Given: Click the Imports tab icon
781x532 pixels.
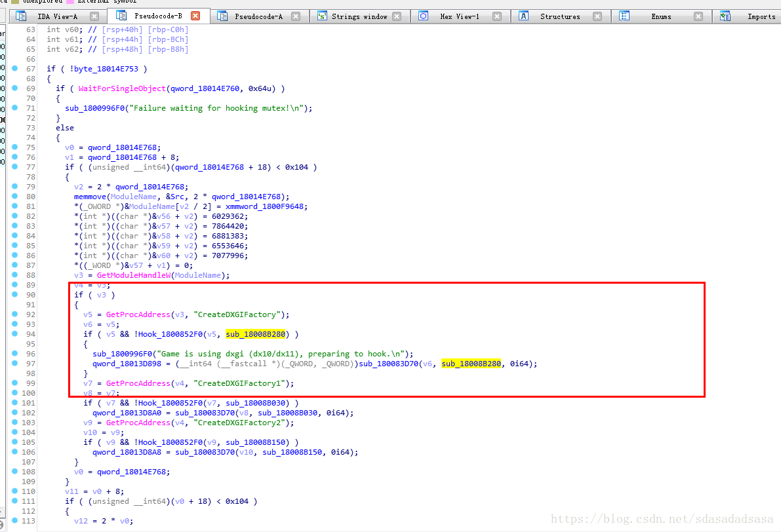Looking at the screenshot, I should coord(725,16).
